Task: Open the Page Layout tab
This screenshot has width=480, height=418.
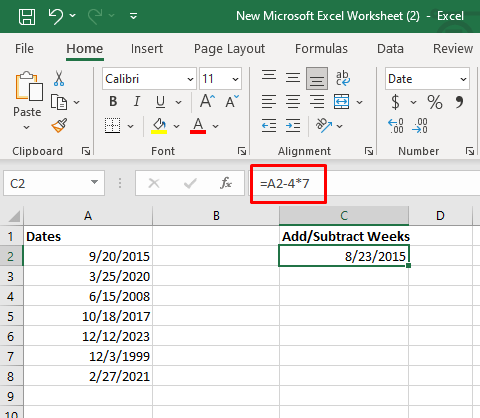Action: point(229,49)
